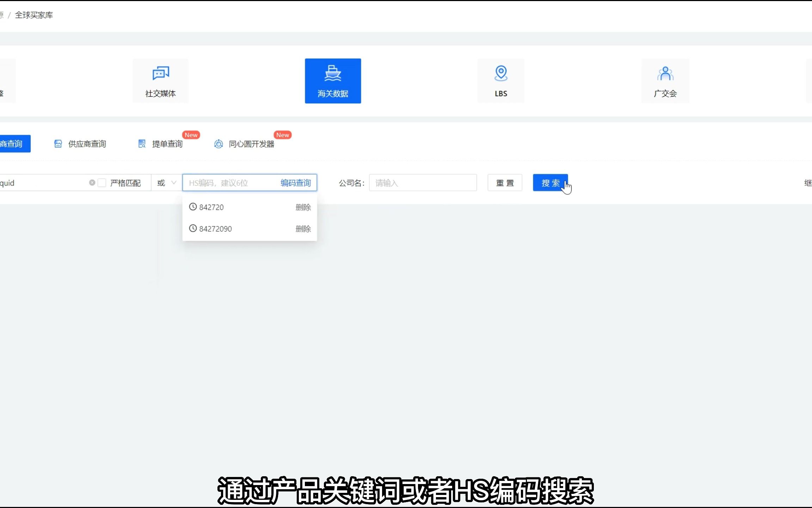Select the 或 (OR) logic dropdown
The height and width of the screenshot is (508, 812).
tap(166, 183)
